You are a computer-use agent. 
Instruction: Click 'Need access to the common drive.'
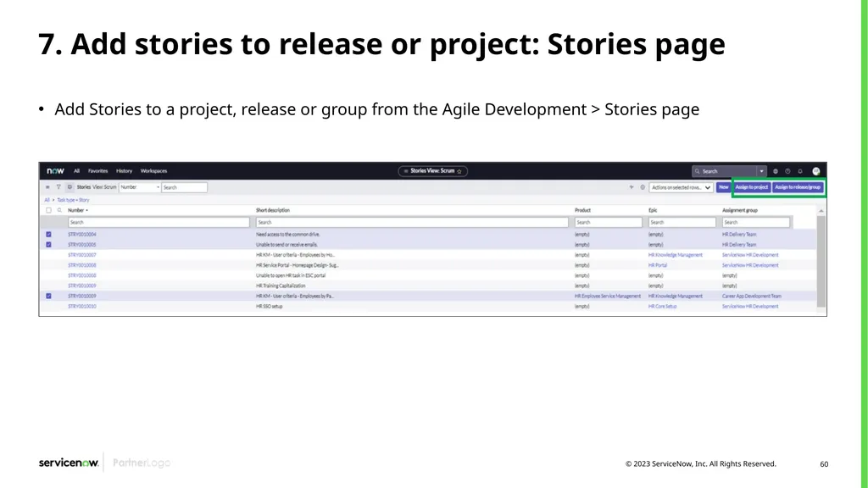tap(288, 235)
